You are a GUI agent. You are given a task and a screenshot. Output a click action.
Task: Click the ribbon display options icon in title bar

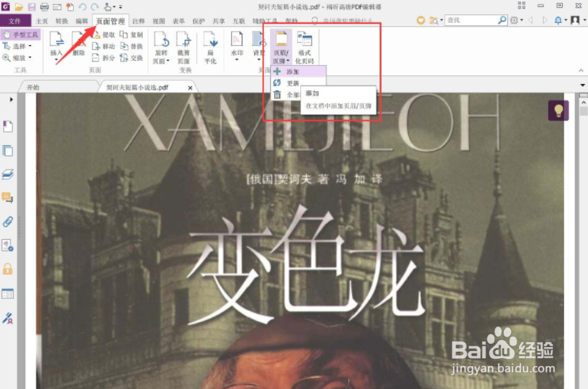tap(521, 6)
